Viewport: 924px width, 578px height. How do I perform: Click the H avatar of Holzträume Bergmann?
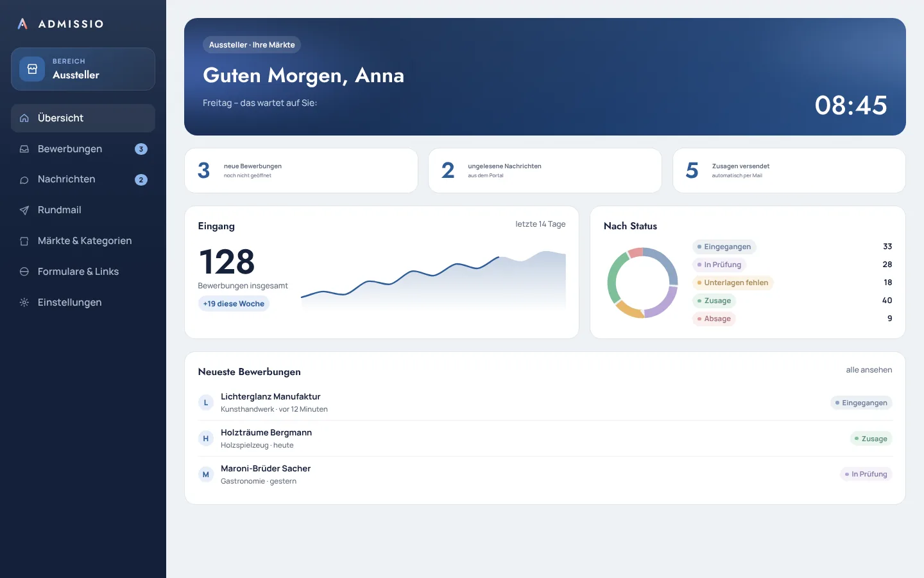206,439
